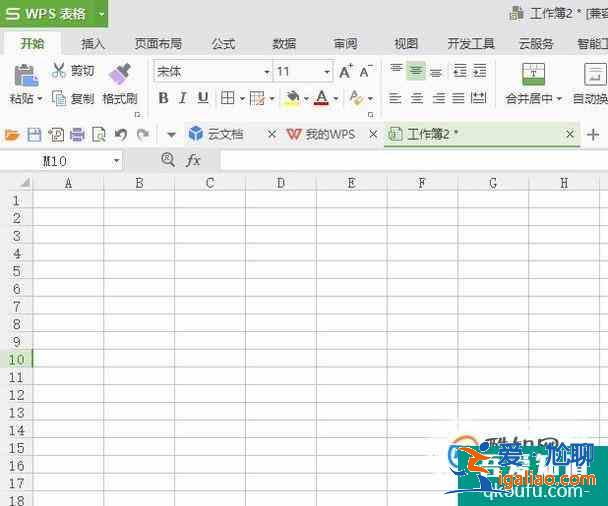The image size is (608, 506).
Task: Click the fx insert function button
Action: (193, 160)
